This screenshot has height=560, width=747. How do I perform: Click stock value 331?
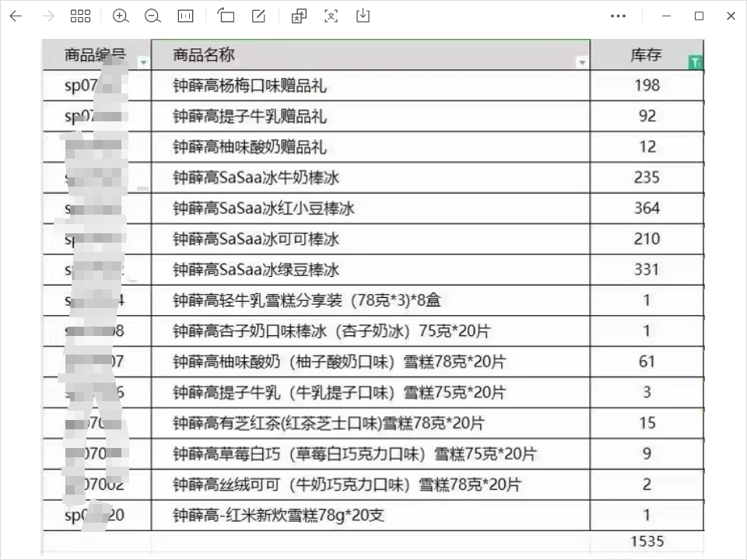(647, 270)
